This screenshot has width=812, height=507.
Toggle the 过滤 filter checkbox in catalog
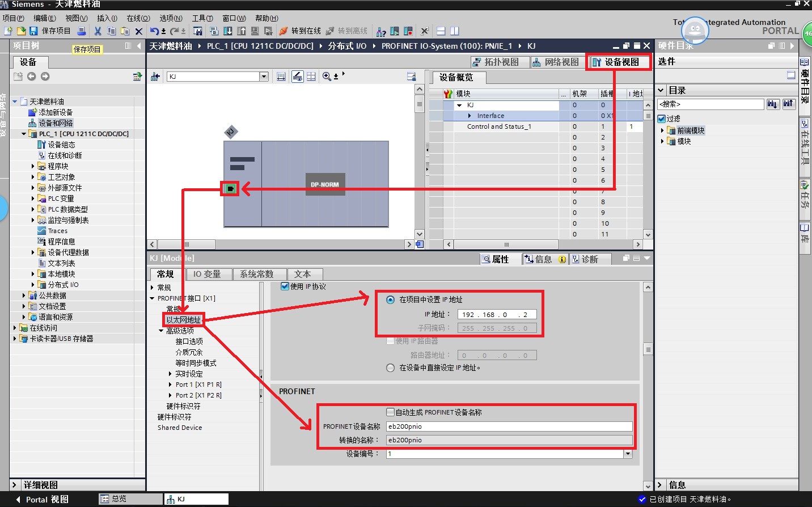[x=661, y=119]
